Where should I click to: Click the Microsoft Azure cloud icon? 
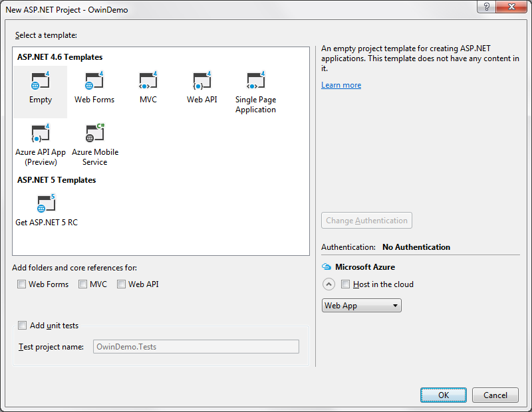[327, 267]
